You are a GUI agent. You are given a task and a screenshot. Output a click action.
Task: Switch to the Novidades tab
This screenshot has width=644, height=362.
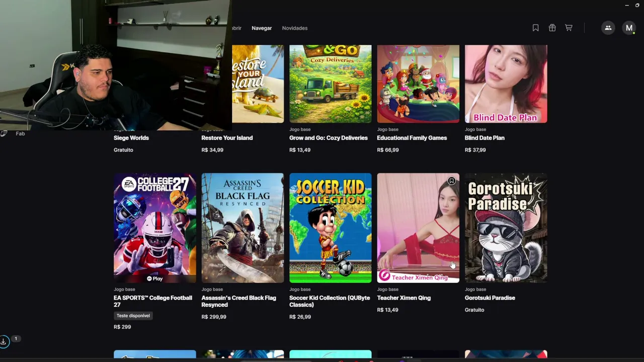[295, 28]
